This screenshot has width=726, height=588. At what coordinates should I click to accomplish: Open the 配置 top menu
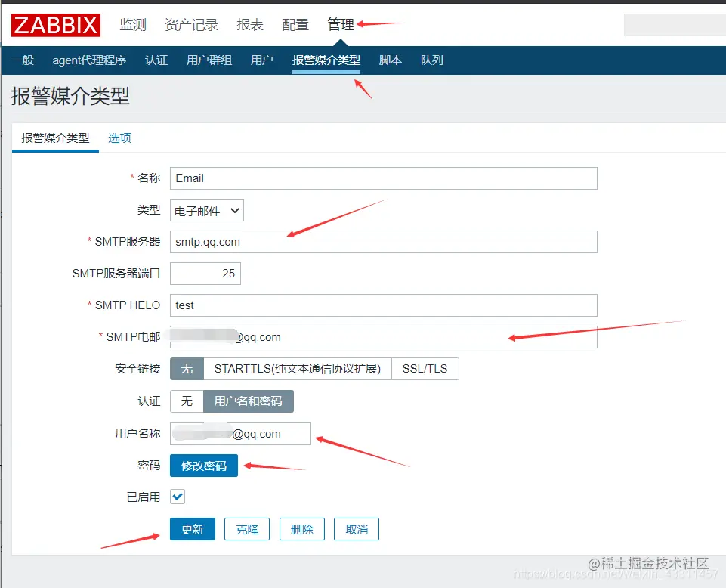click(x=295, y=24)
